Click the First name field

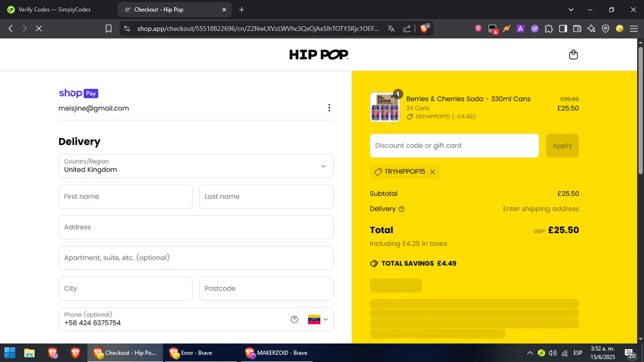(125, 197)
